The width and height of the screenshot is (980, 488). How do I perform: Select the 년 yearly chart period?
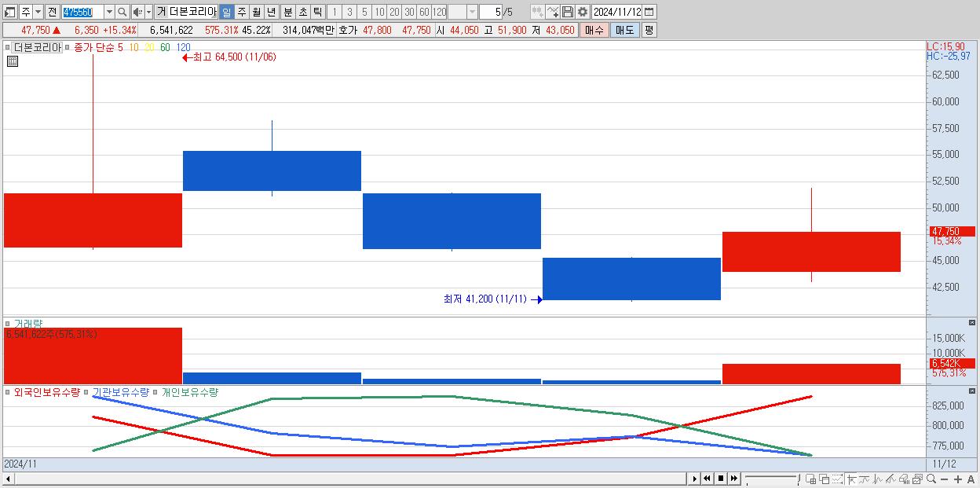tap(271, 12)
